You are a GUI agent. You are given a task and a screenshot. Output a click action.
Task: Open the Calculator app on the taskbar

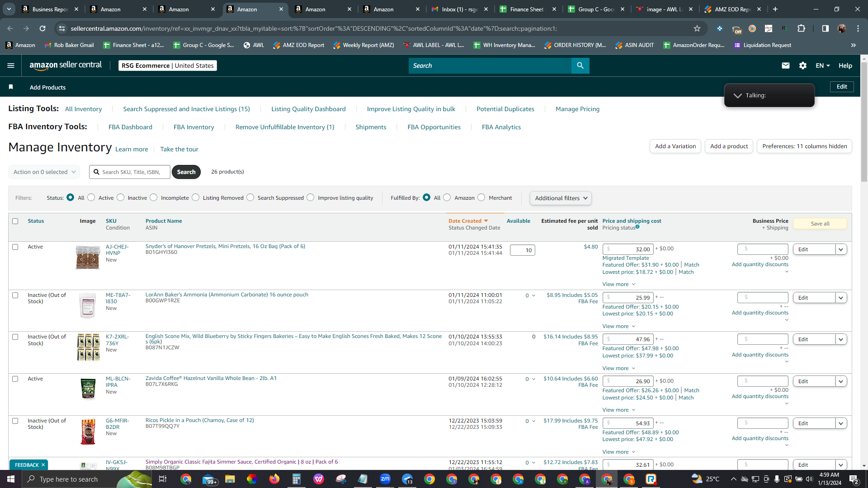297,479
